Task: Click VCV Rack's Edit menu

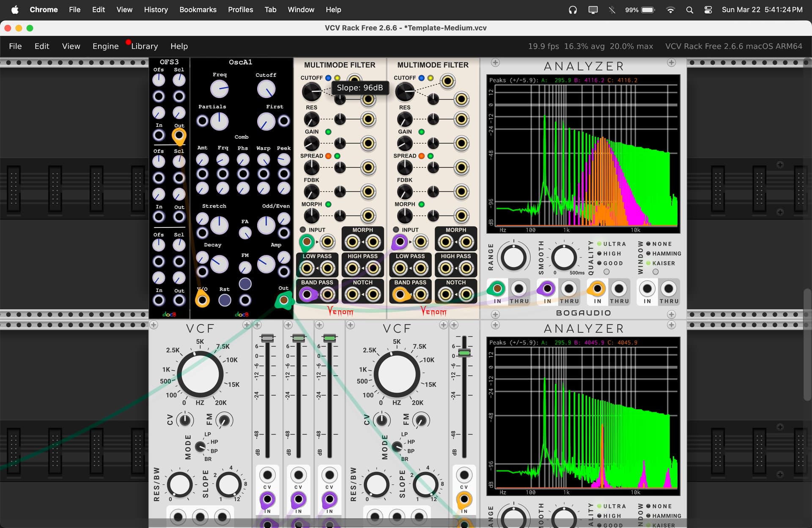Action: tap(41, 46)
